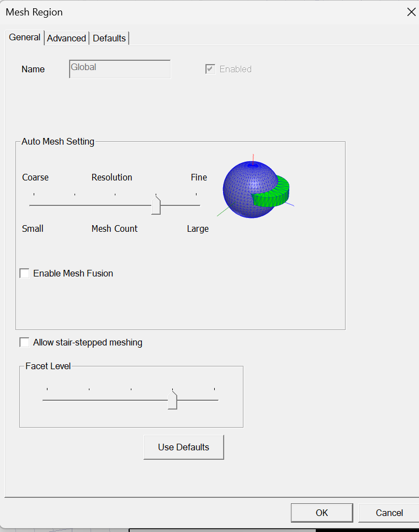Close the Mesh Region dialog

pos(411,12)
